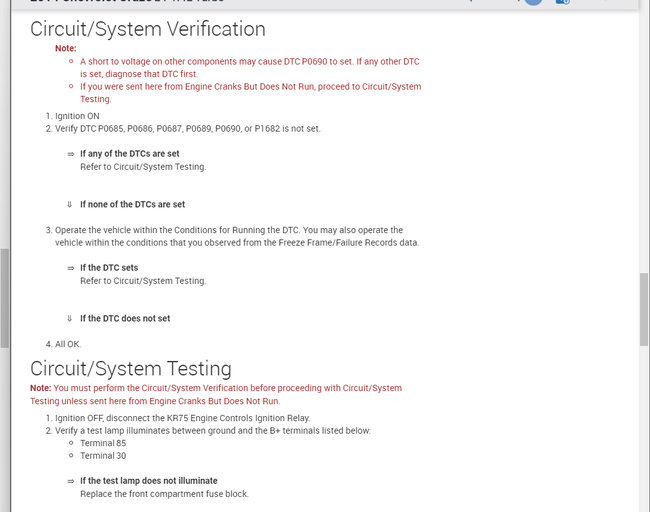
Task: Click the blue circular icon in the top bar
Action: (x=533, y=2)
